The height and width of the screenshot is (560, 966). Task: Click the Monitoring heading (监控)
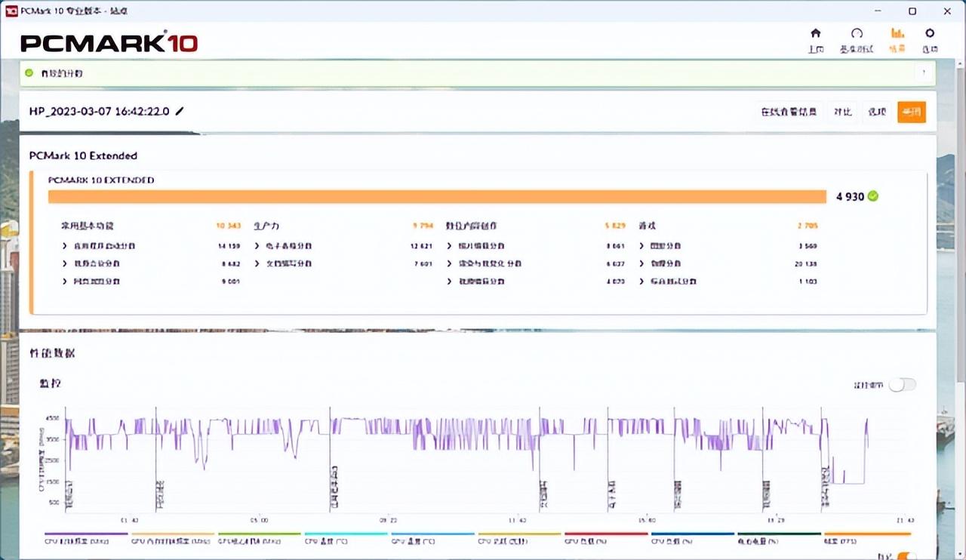pyautogui.click(x=51, y=383)
